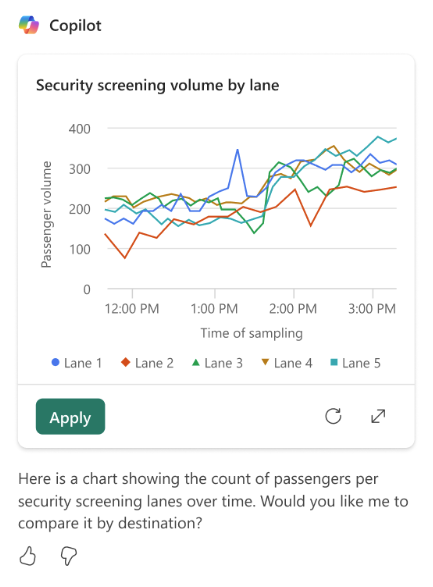
Task: Click the Time of sampling axis title
Action: pyautogui.click(x=251, y=333)
